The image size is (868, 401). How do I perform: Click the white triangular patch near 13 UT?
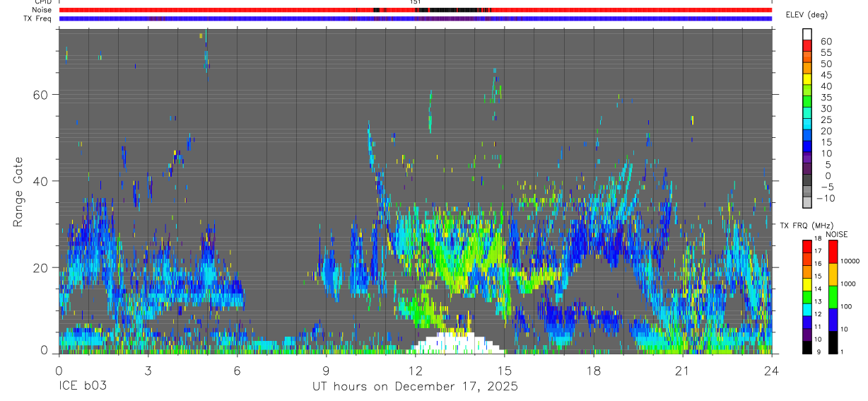457,343
